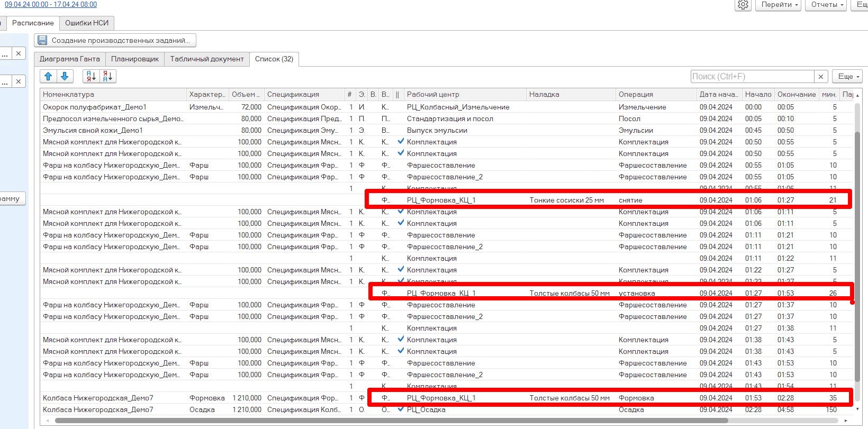Click the Номенклатура column header
The width and height of the screenshot is (868, 429).
[113, 94]
